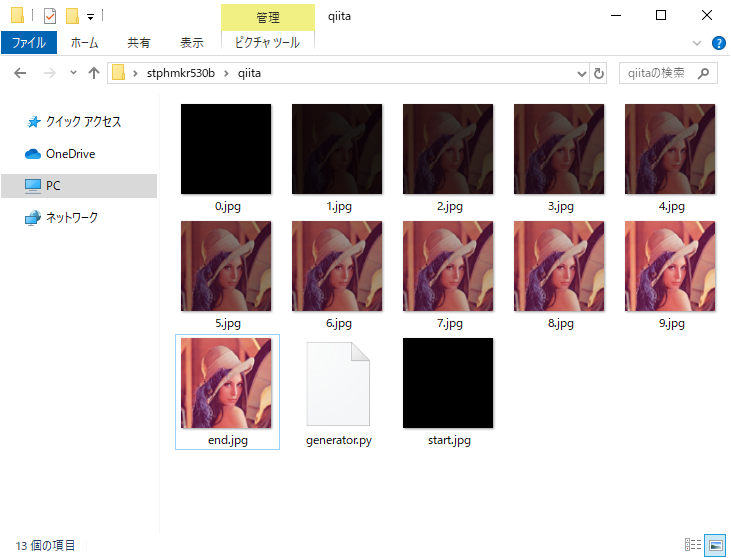Select the end.jpg thumbnail
Image resolution: width=731 pixels, height=558 pixels.
[x=226, y=383]
